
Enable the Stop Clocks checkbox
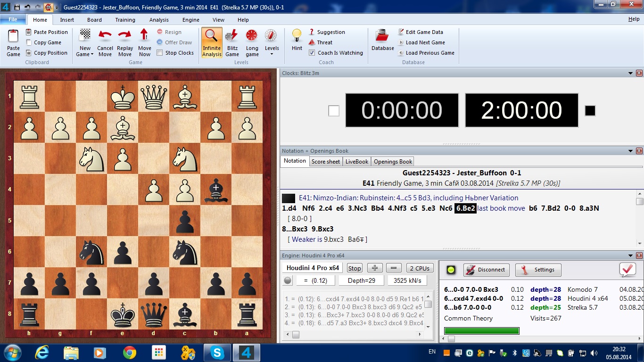pos(160,53)
